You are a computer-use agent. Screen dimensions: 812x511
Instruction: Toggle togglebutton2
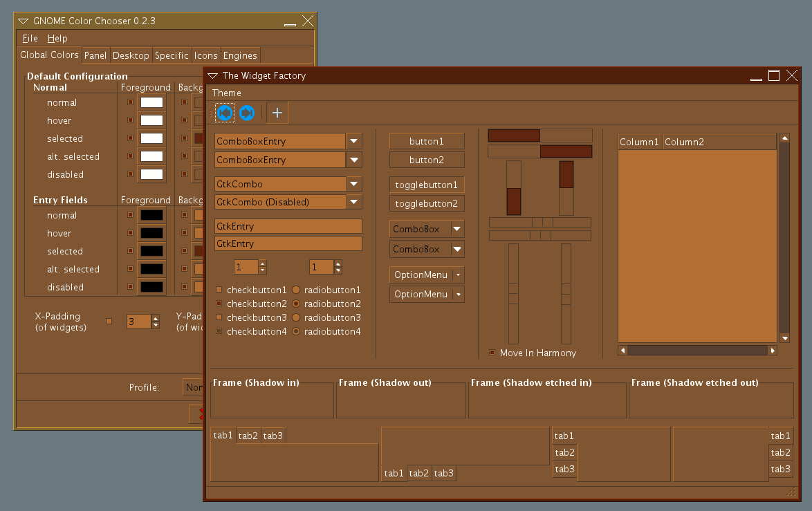tap(427, 203)
